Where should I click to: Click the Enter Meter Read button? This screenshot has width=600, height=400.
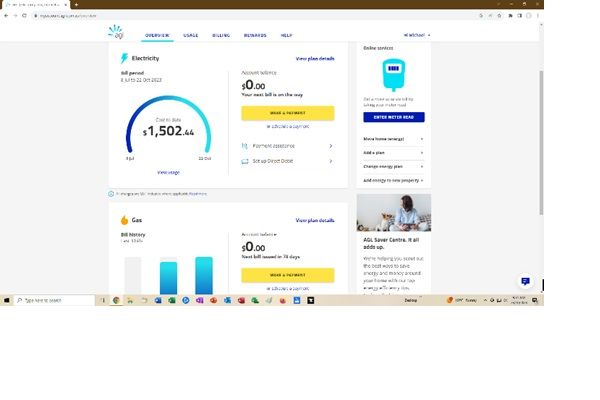tap(393, 118)
